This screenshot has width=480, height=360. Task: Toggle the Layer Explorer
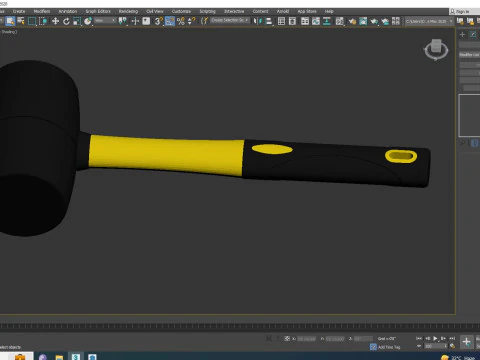(x=292, y=21)
